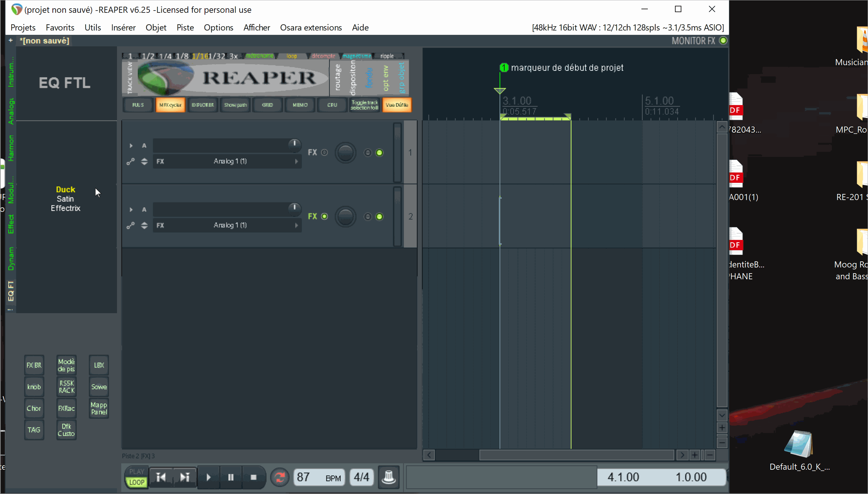Viewport: 868px width, 494px height.
Task: Click Show path button in toolbar
Action: click(235, 105)
